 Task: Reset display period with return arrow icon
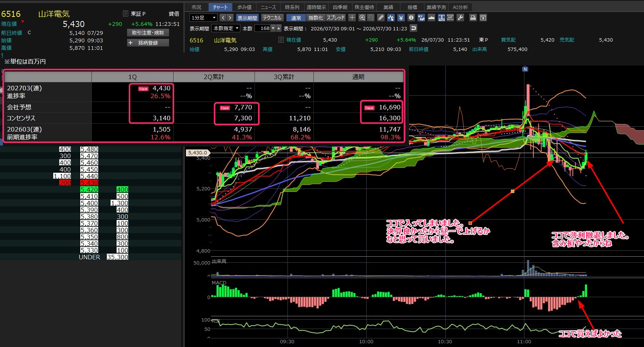(x=413, y=28)
